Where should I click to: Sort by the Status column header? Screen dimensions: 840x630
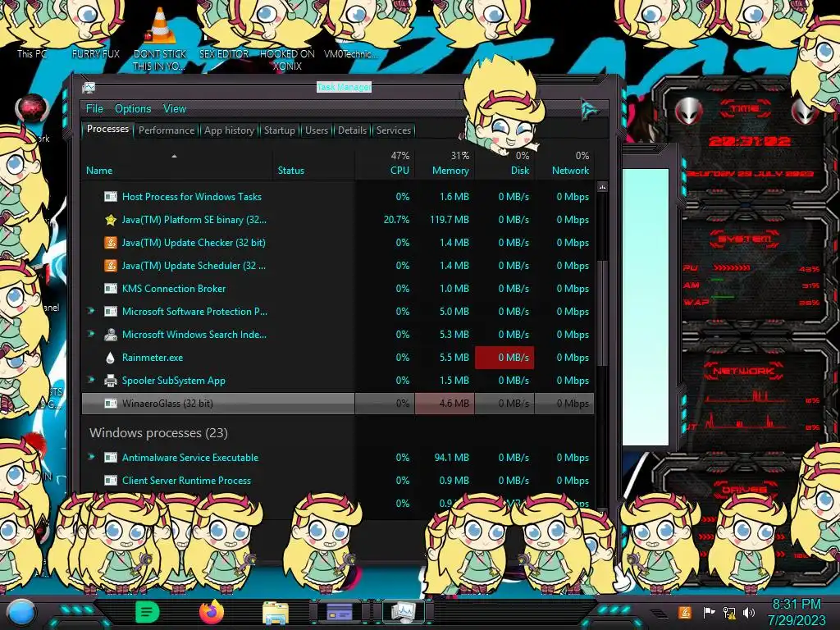pos(291,171)
